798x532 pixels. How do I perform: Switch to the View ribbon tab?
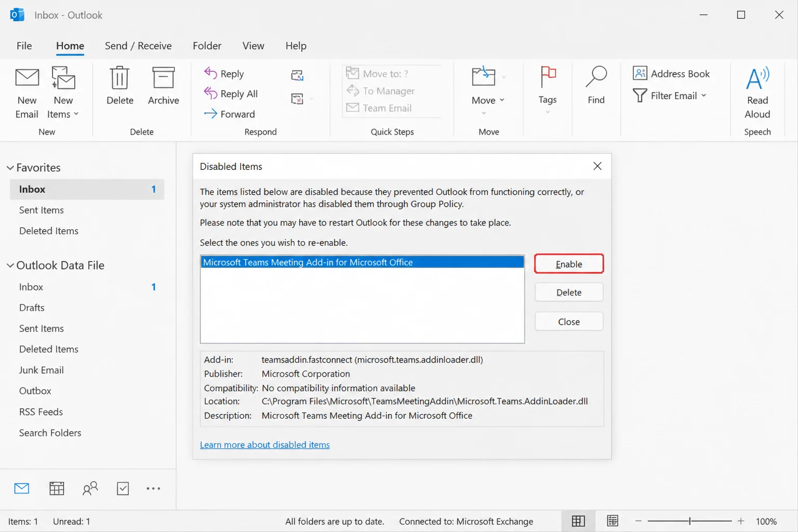click(253, 46)
